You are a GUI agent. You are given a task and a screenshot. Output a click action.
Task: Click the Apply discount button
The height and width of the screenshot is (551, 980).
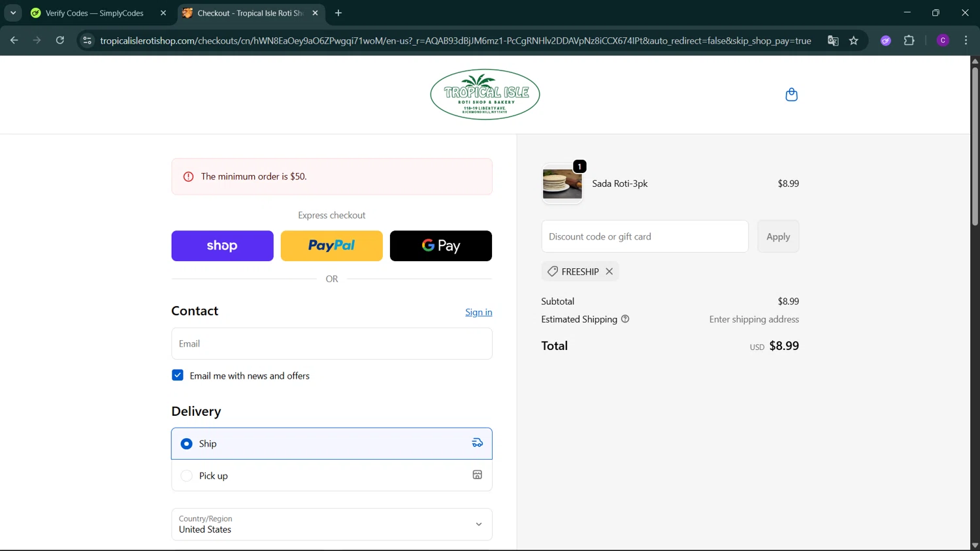point(778,236)
